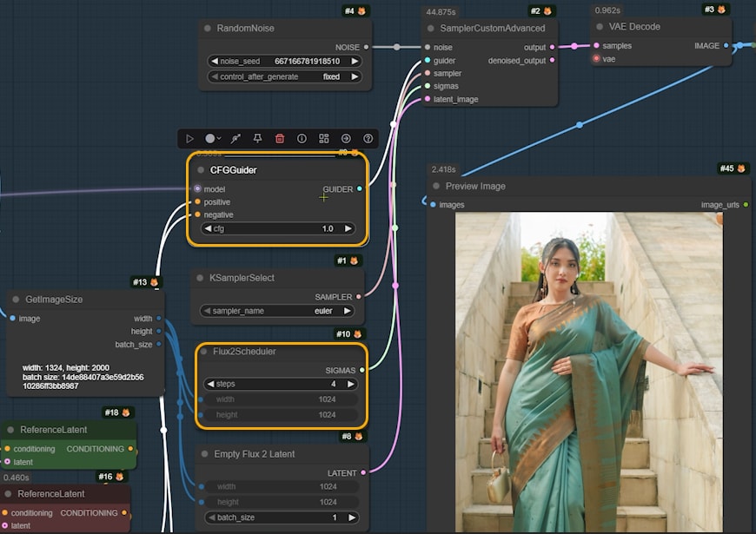This screenshot has width=756, height=534.
Task: Increase cfg value with the right arrow
Action: (348, 228)
